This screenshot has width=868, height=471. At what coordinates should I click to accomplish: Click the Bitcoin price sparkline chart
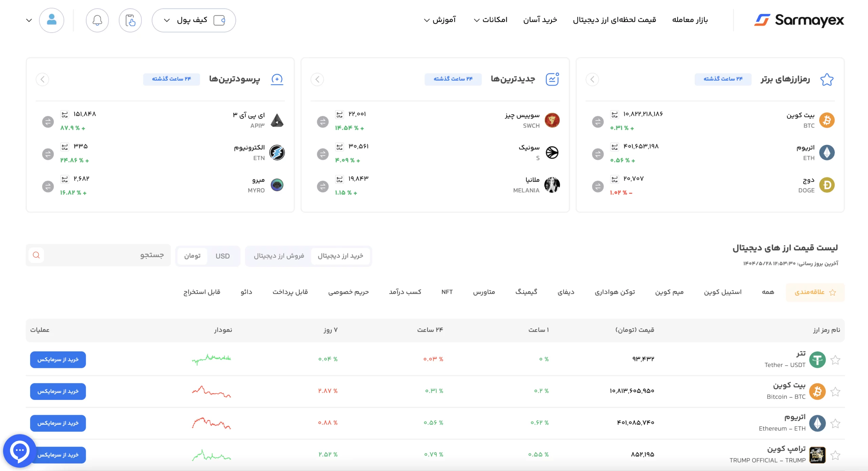click(211, 391)
